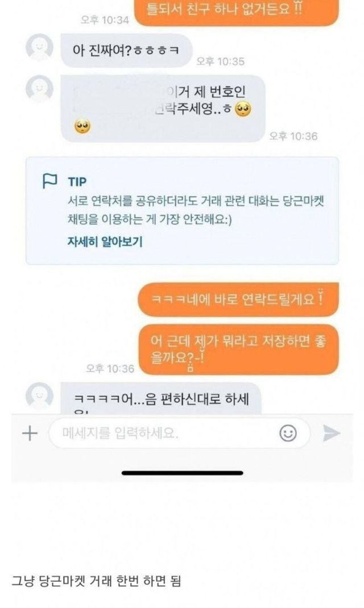The height and width of the screenshot is (608, 364).
Task: Focus the '메세지를 입력하세요' input field
Action: [179, 433]
